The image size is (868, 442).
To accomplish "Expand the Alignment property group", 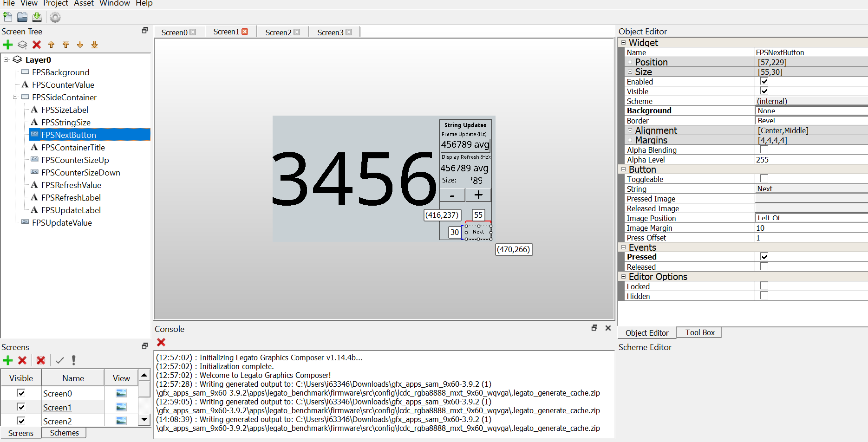I will click(630, 130).
